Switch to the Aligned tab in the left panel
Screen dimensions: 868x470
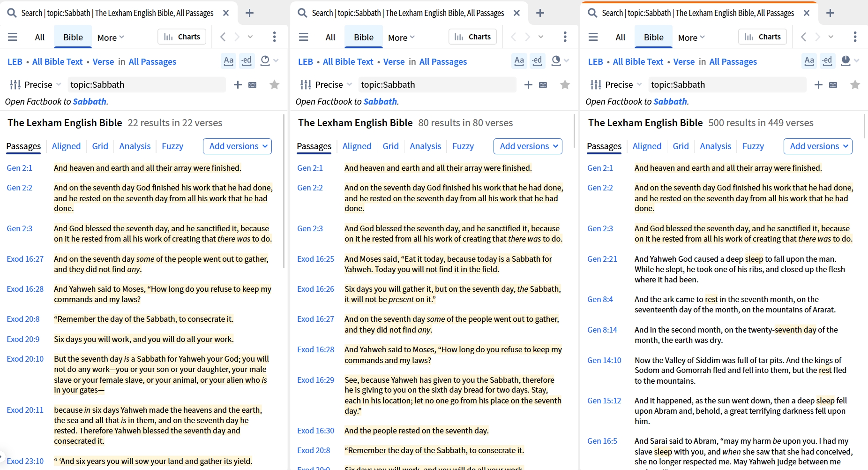[x=66, y=146]
